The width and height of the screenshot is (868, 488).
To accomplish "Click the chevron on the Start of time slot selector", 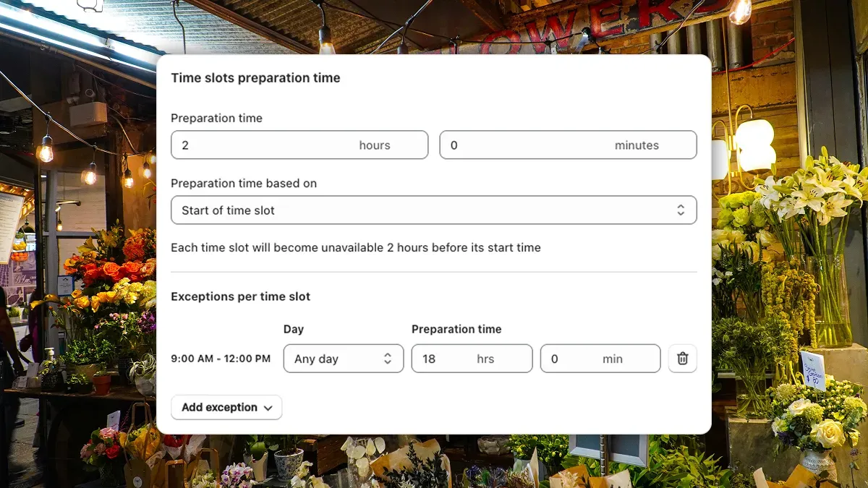I will click(x=681, y=210).
